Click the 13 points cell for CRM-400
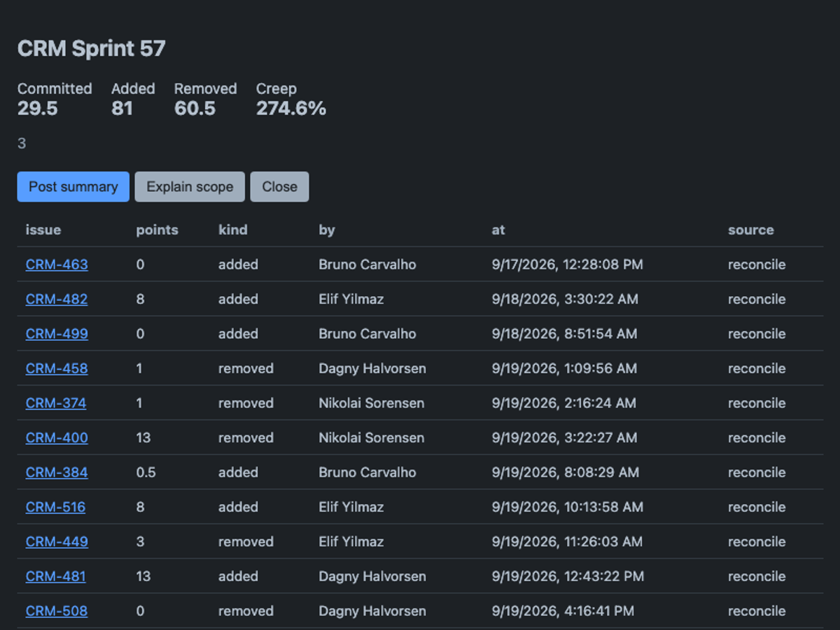Screen dimensions: 840x630 pyautogui.click(x=143, y=437)
